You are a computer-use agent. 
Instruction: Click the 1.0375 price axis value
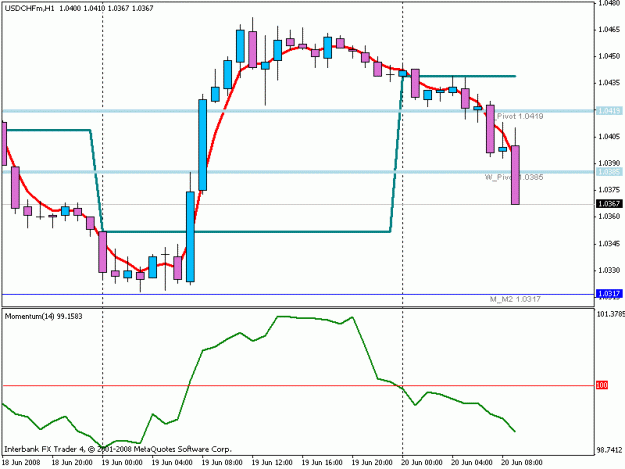click(609, 190)
